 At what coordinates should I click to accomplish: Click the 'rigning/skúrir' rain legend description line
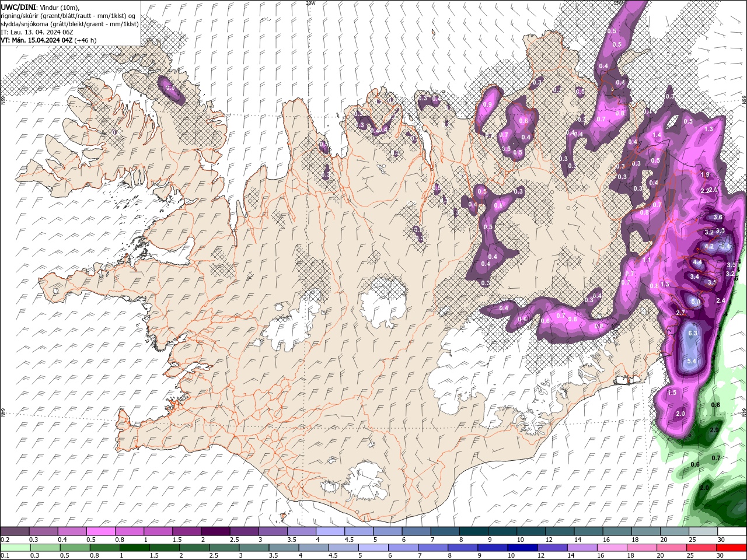point(68,16)
